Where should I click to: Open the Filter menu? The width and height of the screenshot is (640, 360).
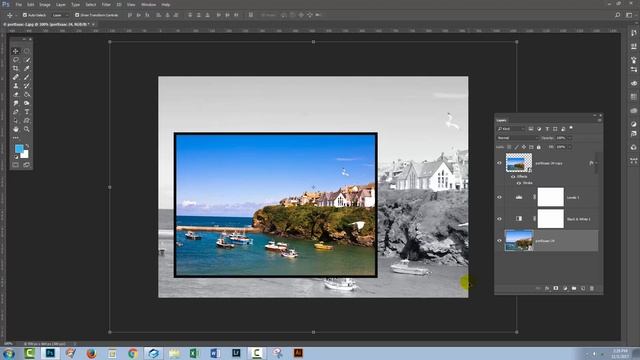(x=106, y=4)
